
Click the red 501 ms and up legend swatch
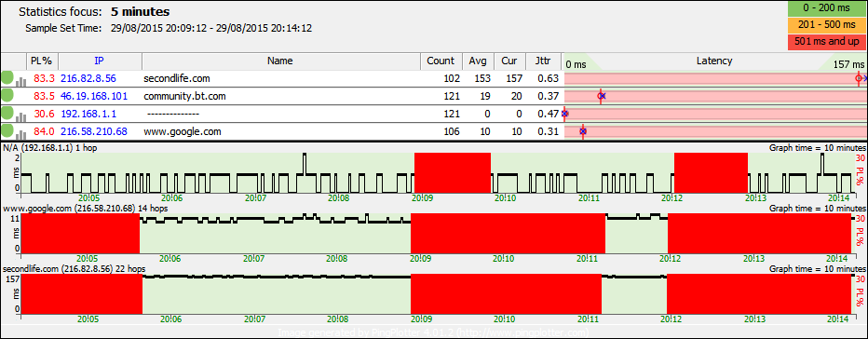click(826, 42)
